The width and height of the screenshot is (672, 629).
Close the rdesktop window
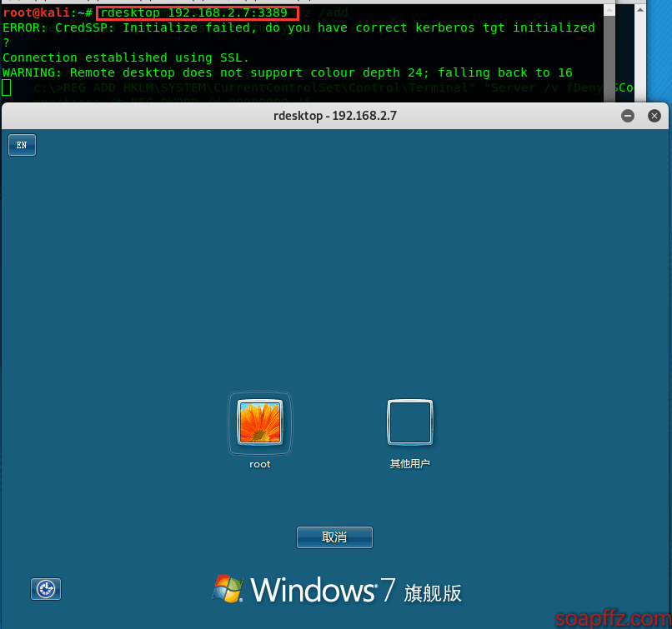click(654, 116)
